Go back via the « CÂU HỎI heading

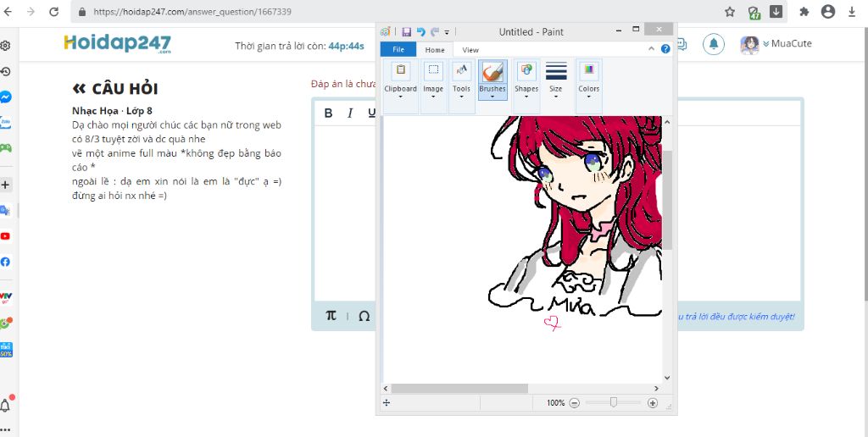click(x=115, y=89)
